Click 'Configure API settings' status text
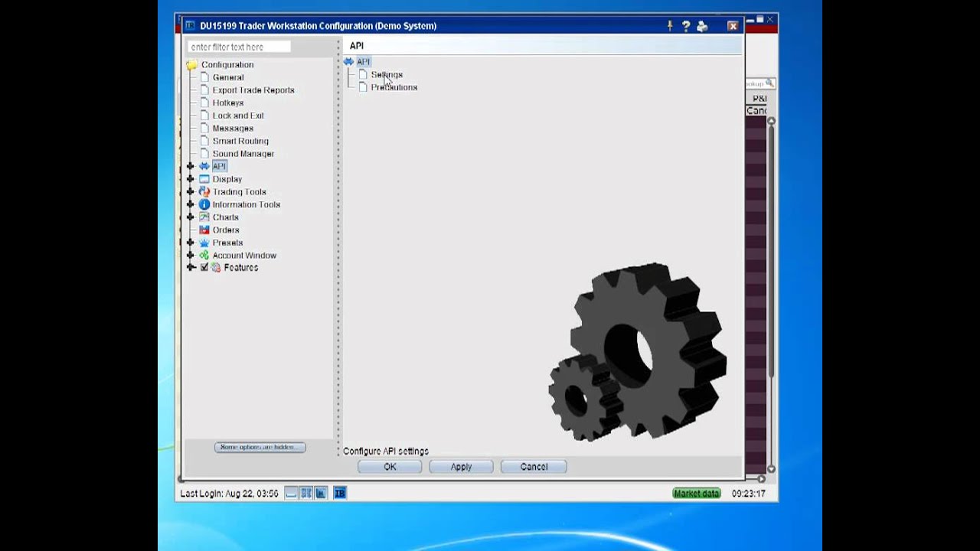This screenshot has height=551, width=980. (x=386, y=452)
